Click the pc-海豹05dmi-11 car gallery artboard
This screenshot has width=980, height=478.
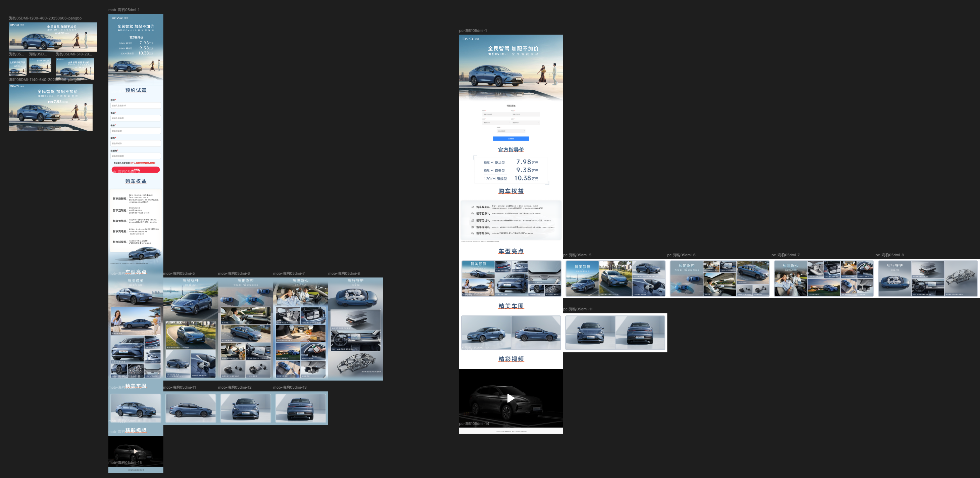coord(615,333)
